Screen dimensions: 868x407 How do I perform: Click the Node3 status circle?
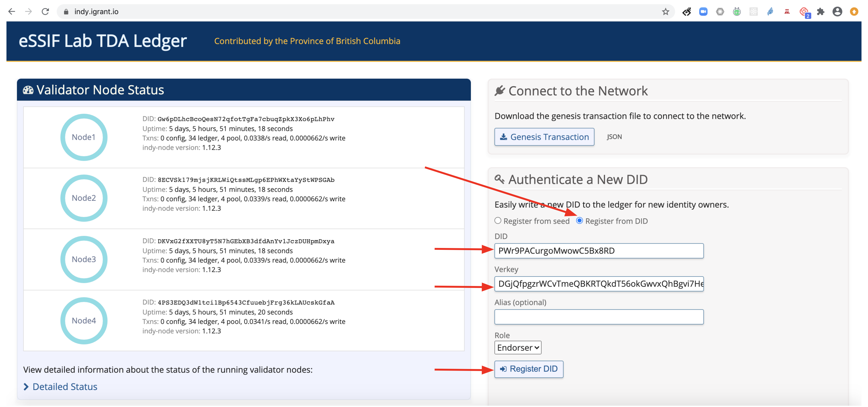(84, 259)
